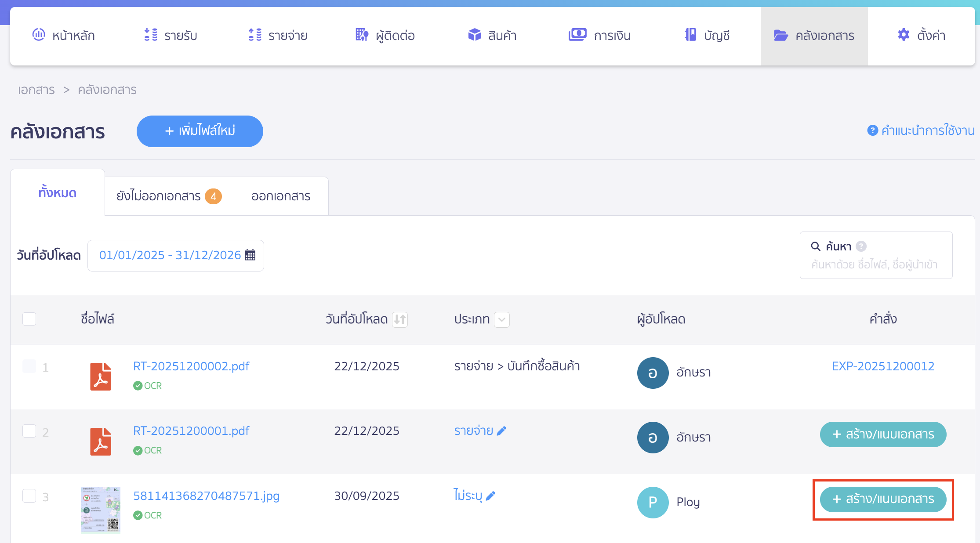Click the sort arrows beside วันที่อัปโหลด column
The width and height of the screenshot is (980, 543).
[x=400, y=319]
